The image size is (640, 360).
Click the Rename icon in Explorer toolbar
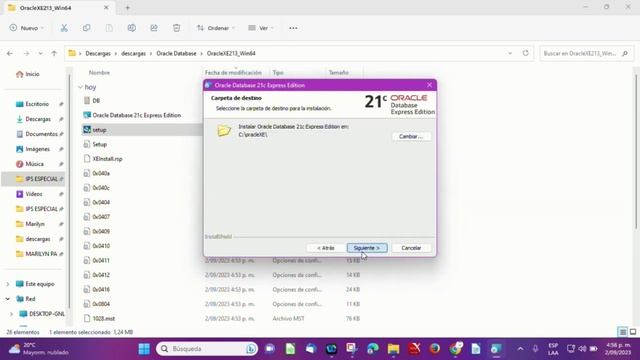point(131,28)
